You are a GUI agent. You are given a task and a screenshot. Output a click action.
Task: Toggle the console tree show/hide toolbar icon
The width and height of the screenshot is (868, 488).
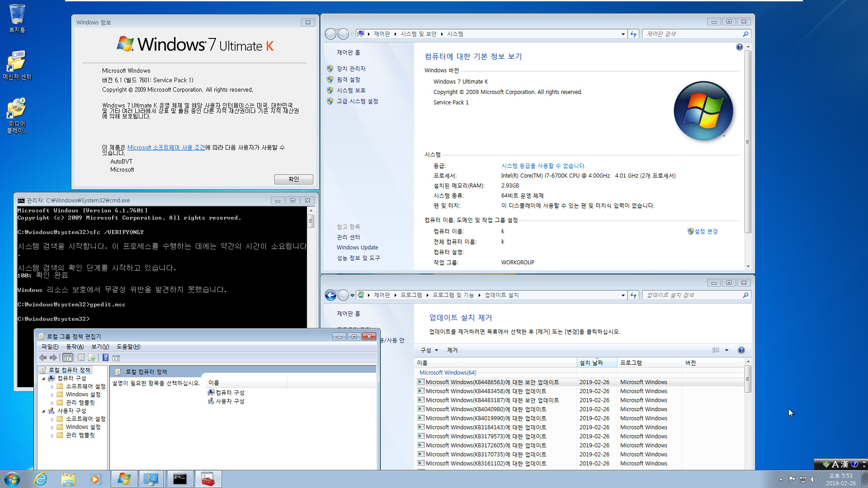(x=67, y=358)
